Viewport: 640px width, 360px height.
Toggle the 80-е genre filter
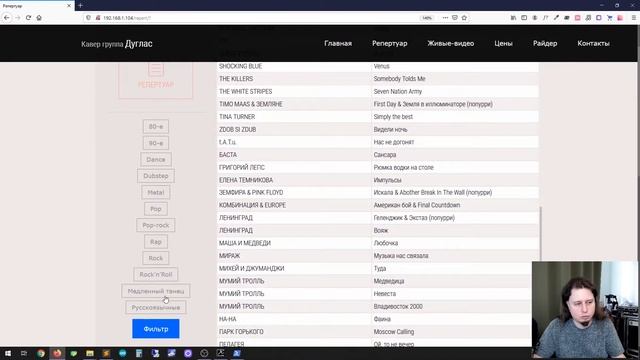coord(156,127)
